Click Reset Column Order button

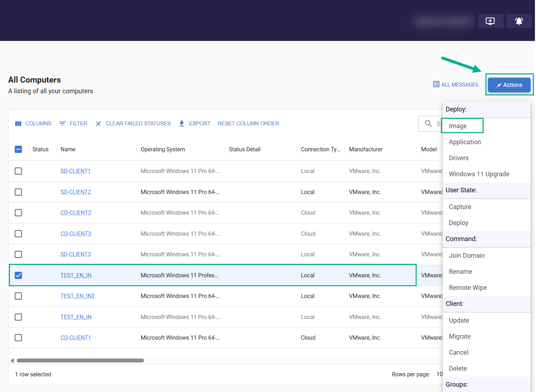click(248, 124)
